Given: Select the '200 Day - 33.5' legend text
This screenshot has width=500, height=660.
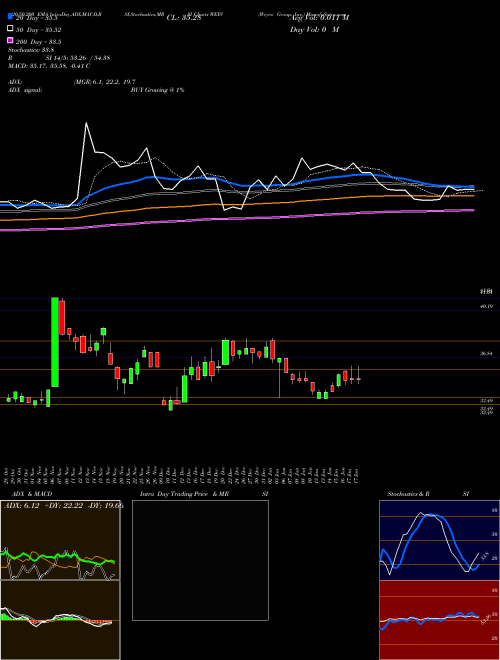Looking at the screenshot, I should pos(38,42).
